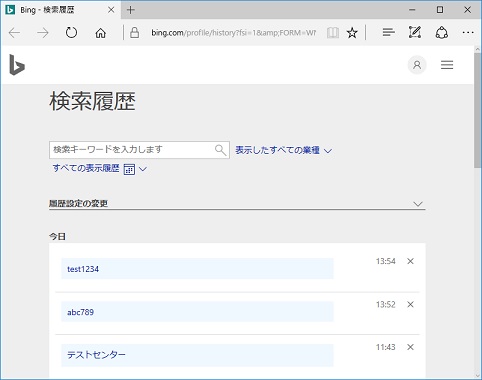Delete the テストセンター history entry
This screenshot has height=380, width=482.
click(410, 347)
